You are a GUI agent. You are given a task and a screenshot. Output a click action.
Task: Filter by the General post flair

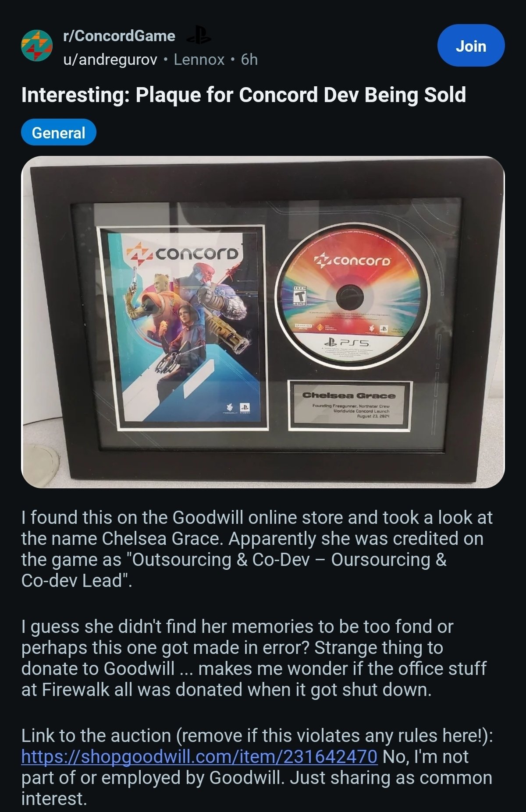coord(59,132)
